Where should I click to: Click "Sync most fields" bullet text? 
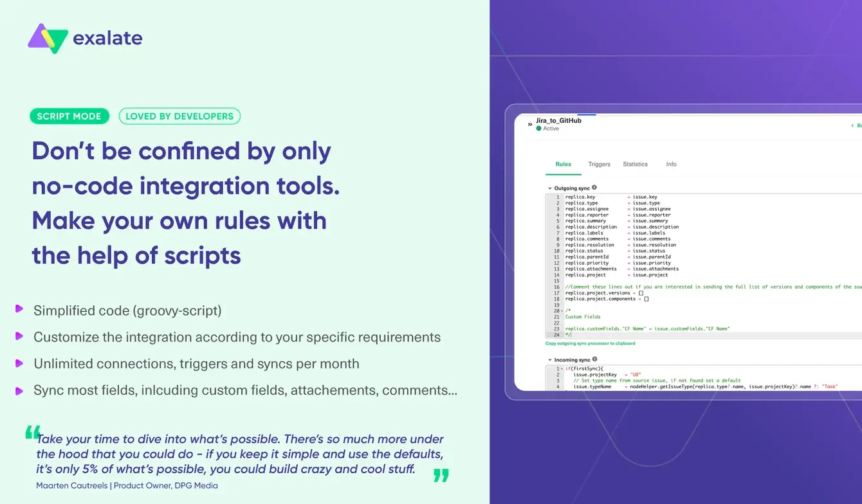click(x=246, y=391)
